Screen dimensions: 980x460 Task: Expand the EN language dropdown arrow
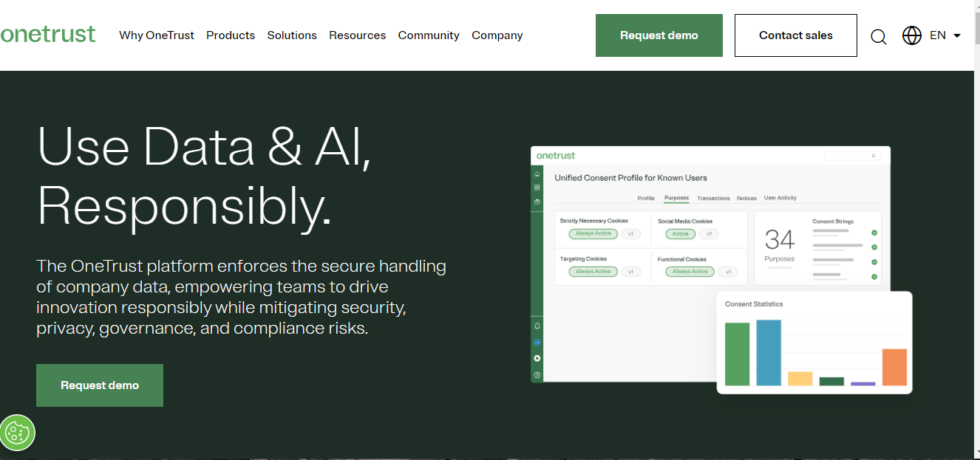tap(957, 35)
